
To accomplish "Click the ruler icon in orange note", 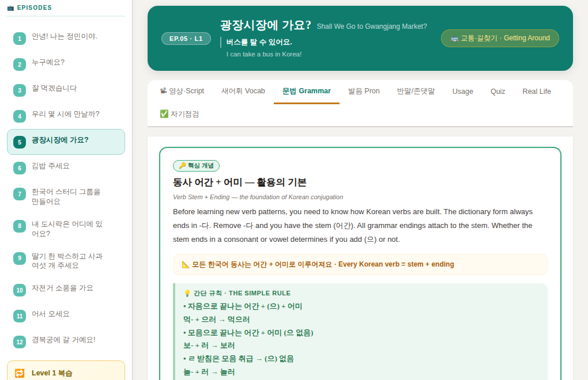I will (186, 264).
